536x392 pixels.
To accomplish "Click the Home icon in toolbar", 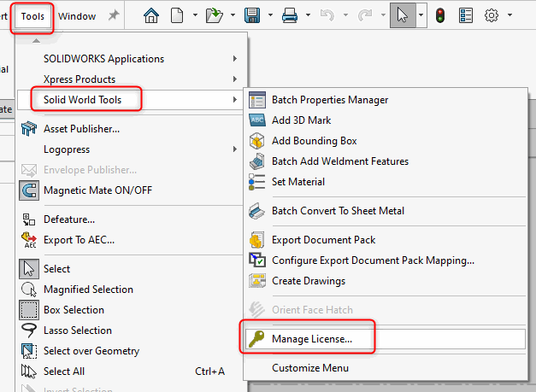I will coord(151,15).
